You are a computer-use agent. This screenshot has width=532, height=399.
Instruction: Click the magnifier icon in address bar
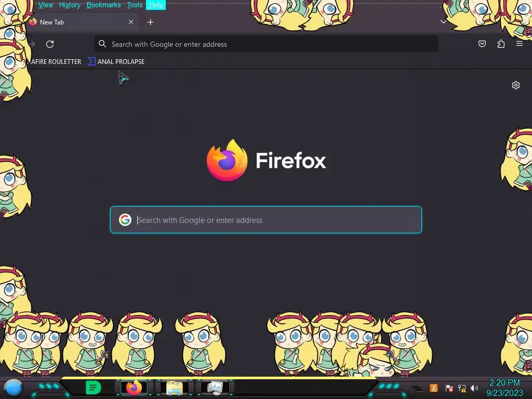point(102,44)
